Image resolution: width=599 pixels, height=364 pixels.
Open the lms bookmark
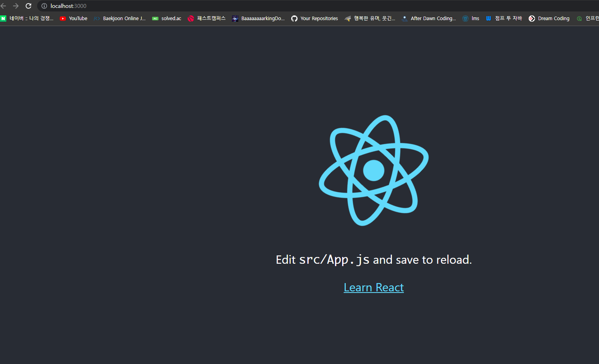coord(471,19)
